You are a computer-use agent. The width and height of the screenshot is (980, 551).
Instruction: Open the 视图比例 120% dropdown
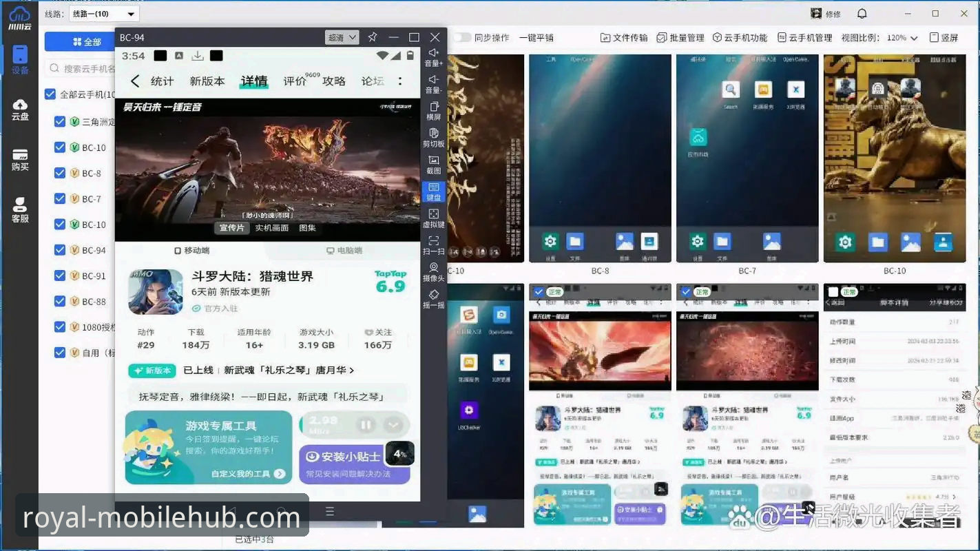[x=902, y=38]
